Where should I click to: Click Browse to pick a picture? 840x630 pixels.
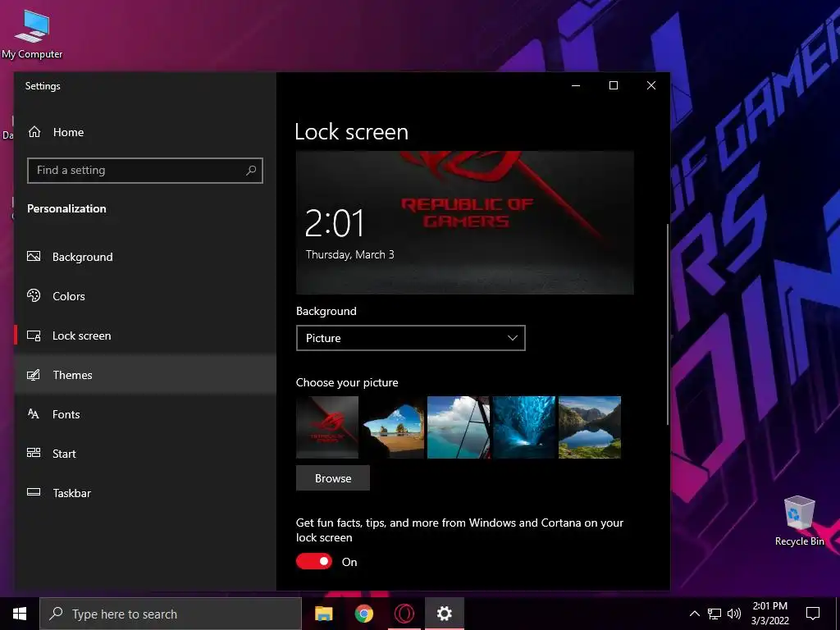333,478
